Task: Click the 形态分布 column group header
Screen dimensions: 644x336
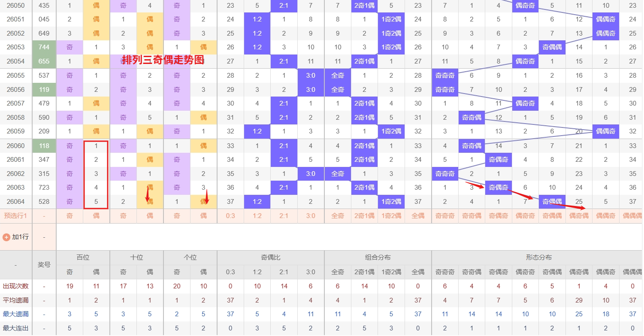Action: click(538, 257)
